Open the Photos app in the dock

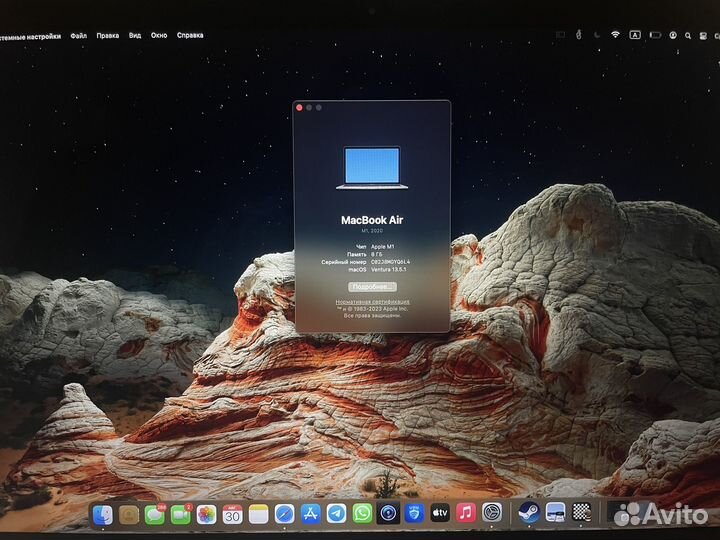coord(207,515)
